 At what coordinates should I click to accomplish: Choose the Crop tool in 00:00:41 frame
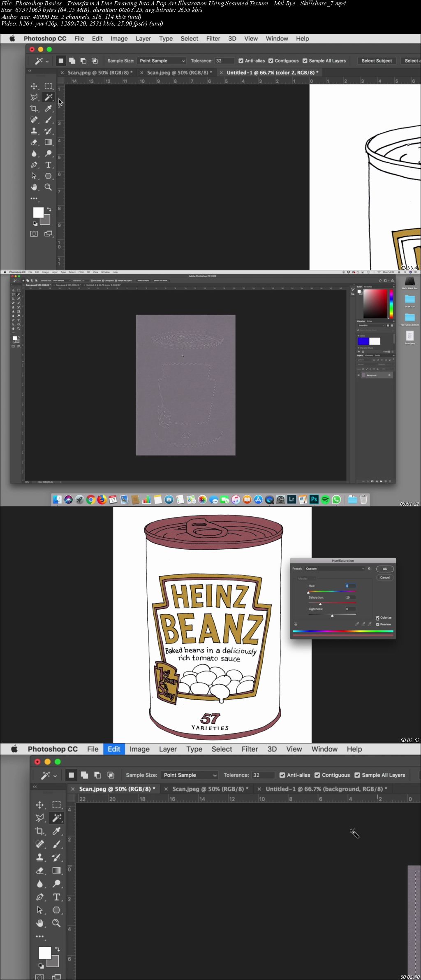tap(34, 109)
